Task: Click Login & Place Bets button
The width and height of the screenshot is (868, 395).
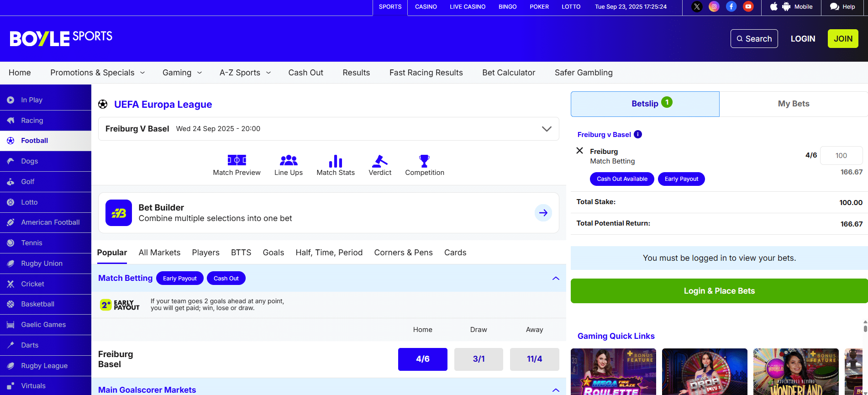Action: click(x=719, y=291)
